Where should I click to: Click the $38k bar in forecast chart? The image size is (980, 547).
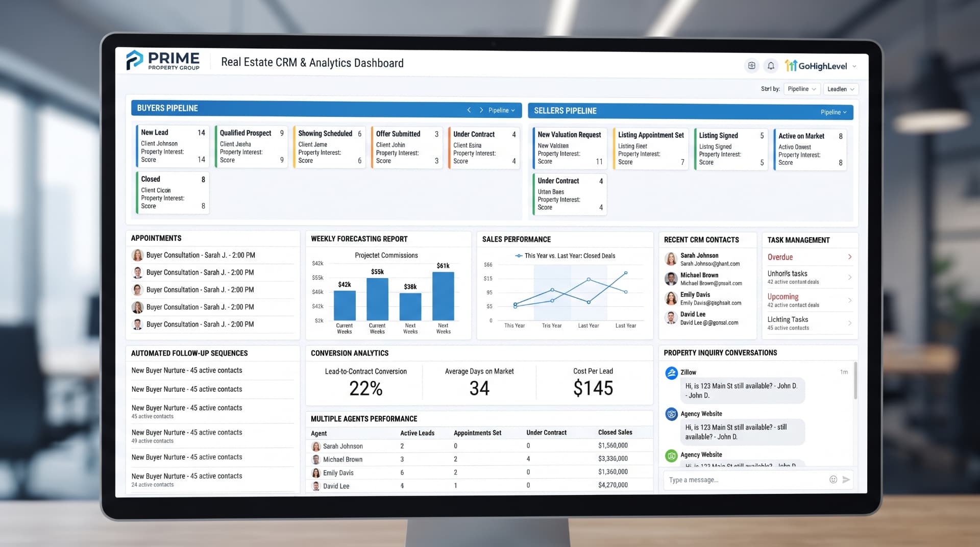410,307
